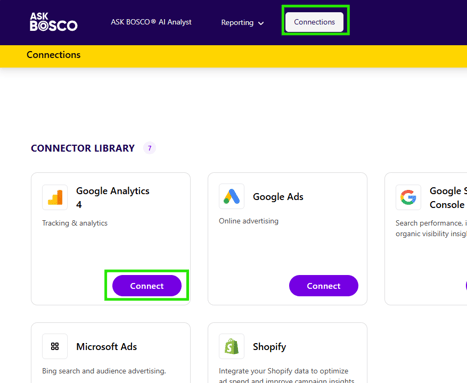Connect Google Ads
This screenshot has width=467, height=383.
pos(323,286)
